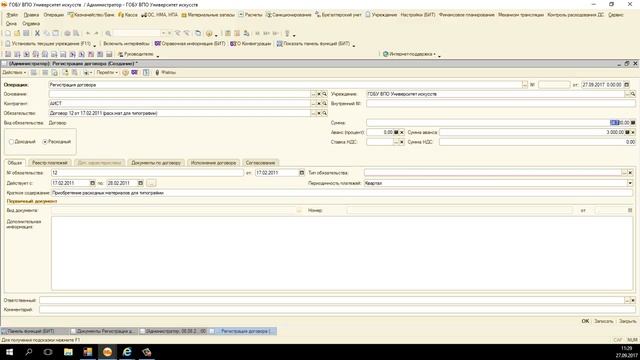Open selection ellipsis for Обязательство field
This screenshot has width=640, height=360.
(314, 113)
